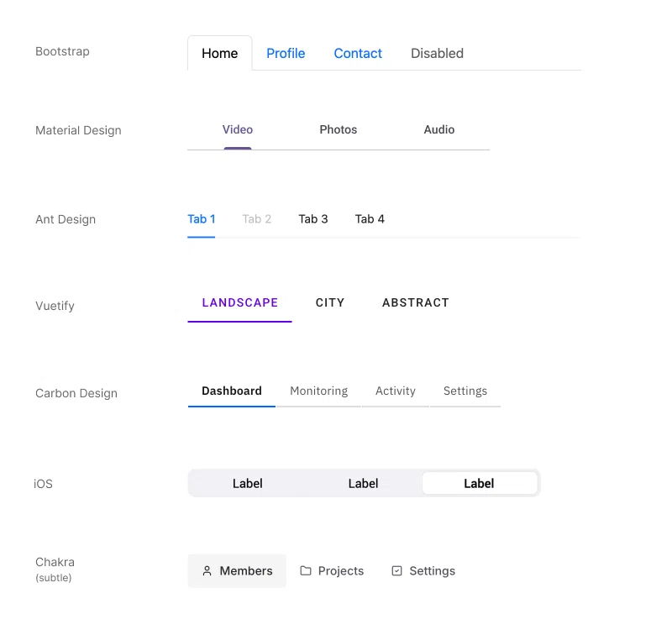Switch to the Photos tab
Image resolution: width=672 pixels, height=630 pixels.
pos(339,129)
